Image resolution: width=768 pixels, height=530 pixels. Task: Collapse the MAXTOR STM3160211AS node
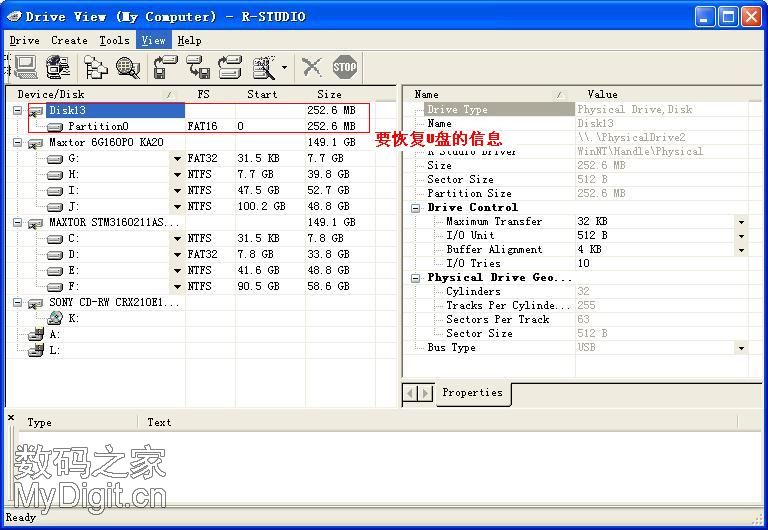pyautogui.click(x=18, y=222)
